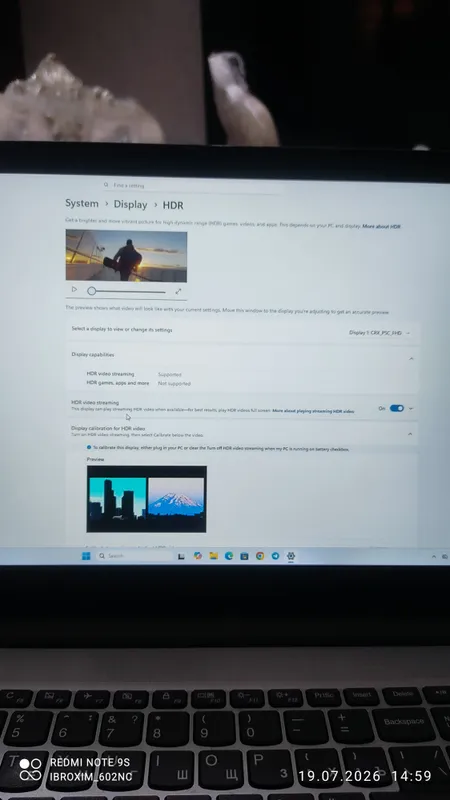This screenshot has height=800, width=450.
Task: Launch Microsoft Edge from the taskbar
Action: click(x=229, y=556)
